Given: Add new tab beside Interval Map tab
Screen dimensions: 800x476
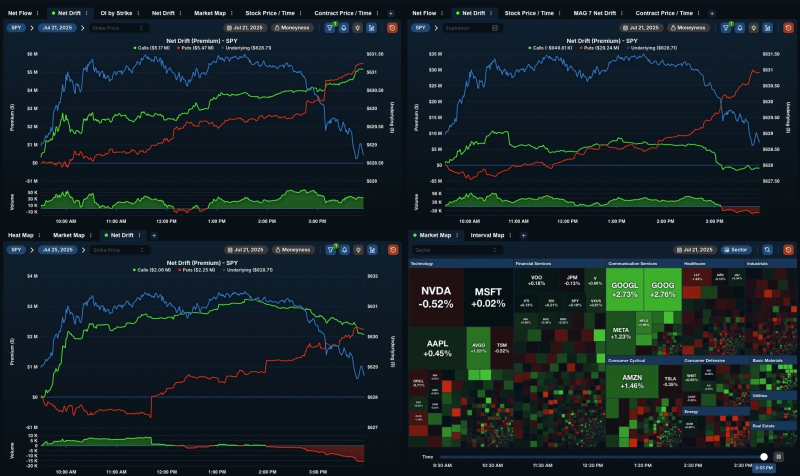Looking at the screenshot, I should coord(523,235).
